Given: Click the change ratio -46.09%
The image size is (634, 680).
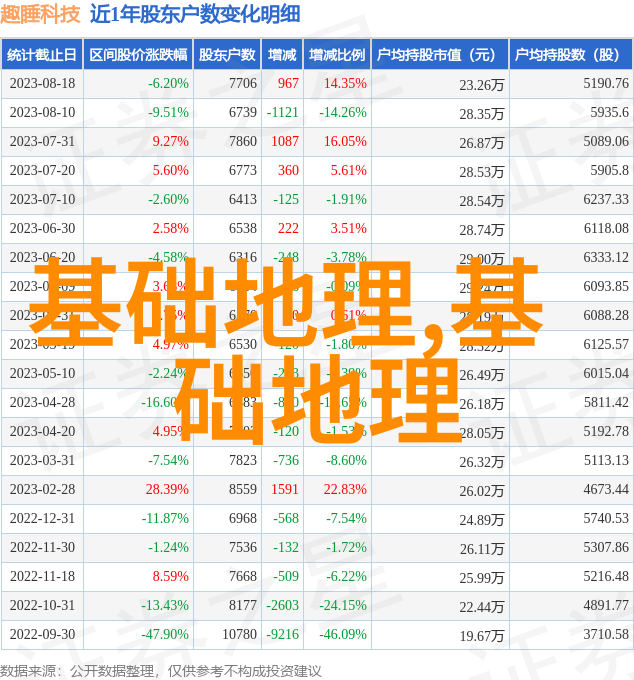Looking at the screenshot, I should click(343, 635).
